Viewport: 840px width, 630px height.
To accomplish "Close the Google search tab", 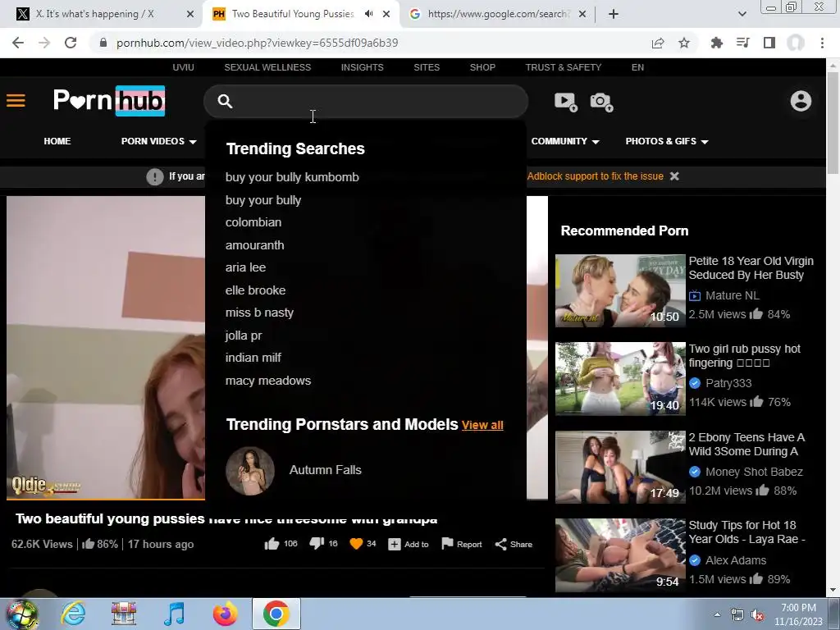I will pos(582,14).
